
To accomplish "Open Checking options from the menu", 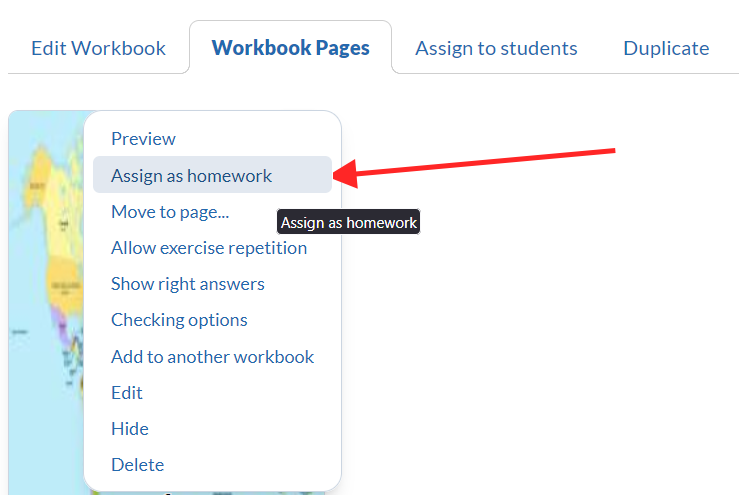I will 179,320.
